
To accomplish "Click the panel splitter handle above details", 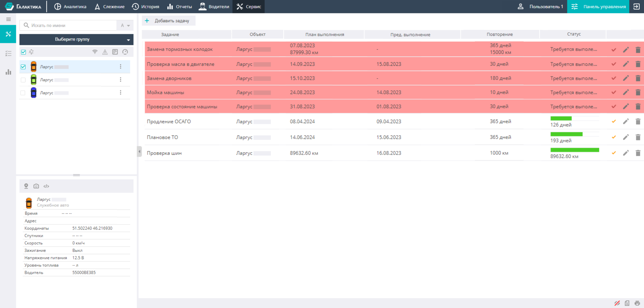I will [x=76, y=175].
